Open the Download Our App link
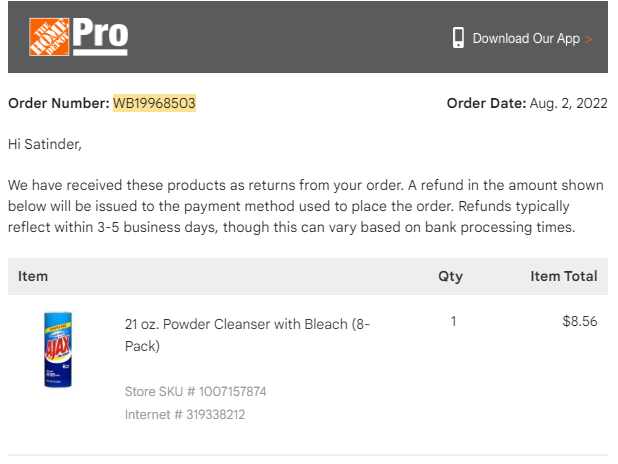The image size is (618, 464). coord(526,39)
